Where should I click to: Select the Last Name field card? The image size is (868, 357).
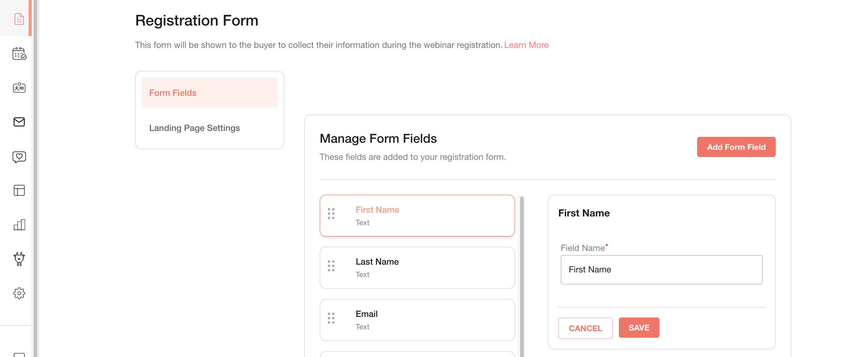click(x=417, y=267)
